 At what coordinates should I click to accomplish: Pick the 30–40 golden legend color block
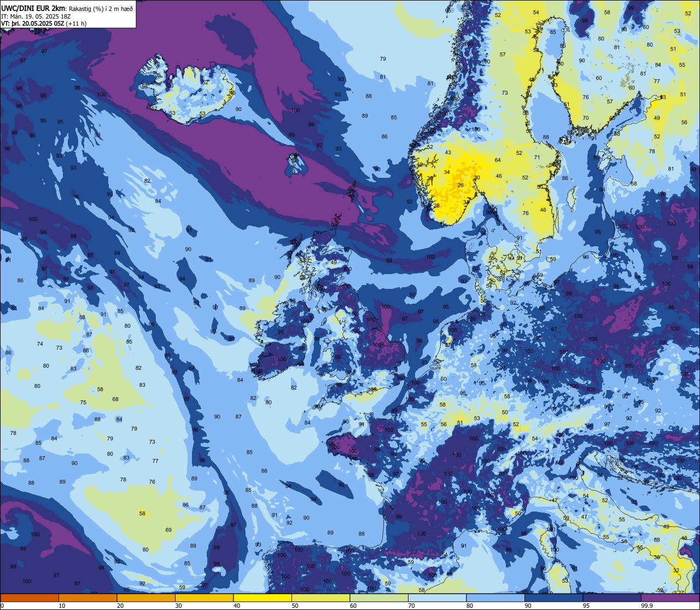[204, 597]
